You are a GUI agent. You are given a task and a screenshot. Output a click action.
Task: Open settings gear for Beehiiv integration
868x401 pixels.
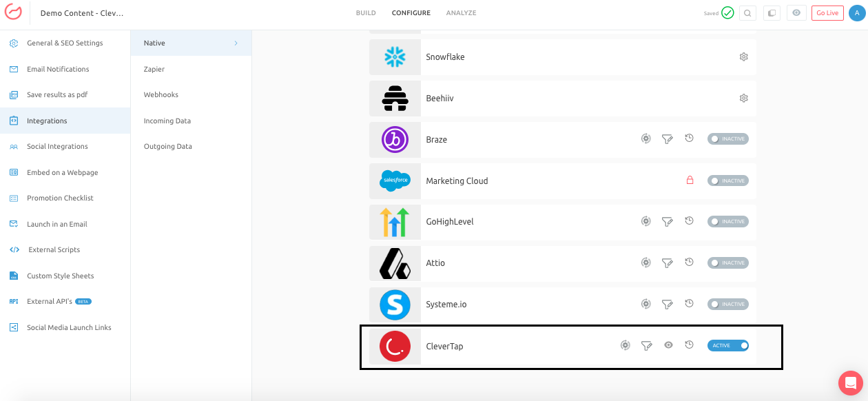tap(743, 98)
